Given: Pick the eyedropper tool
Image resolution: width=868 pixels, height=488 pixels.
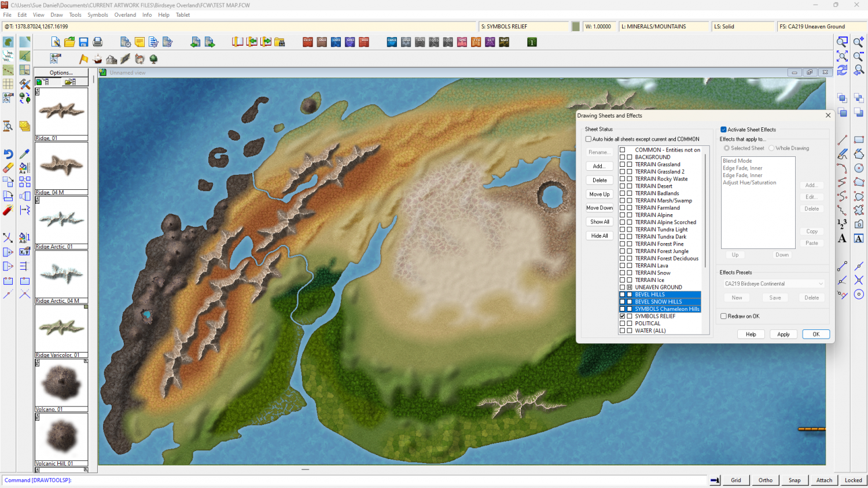Looking at the screenshot, I should 24,154.
